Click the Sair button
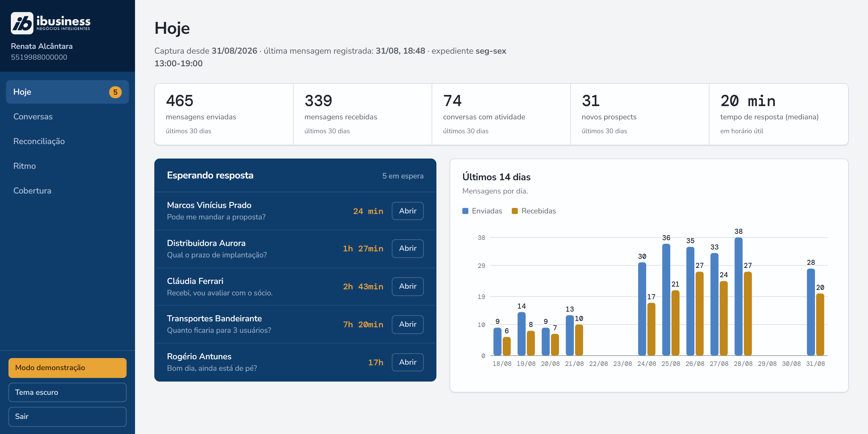The width and height of the screenshot is (868, 434). [x=68, y=417]
